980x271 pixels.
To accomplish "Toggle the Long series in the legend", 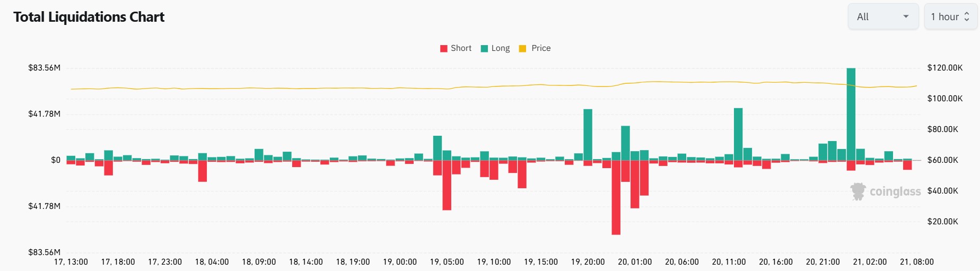I will (500, 48).
